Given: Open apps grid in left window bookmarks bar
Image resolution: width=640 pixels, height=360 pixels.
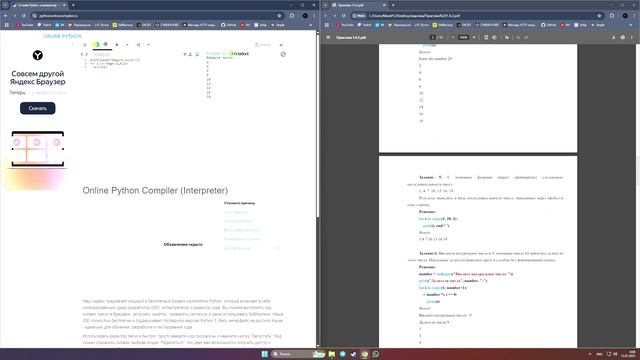Looking at the screenshot, I should coord(7,25).
